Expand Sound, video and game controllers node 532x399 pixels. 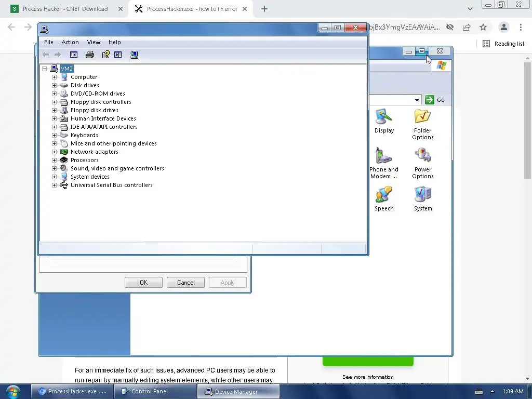(54, 168)
